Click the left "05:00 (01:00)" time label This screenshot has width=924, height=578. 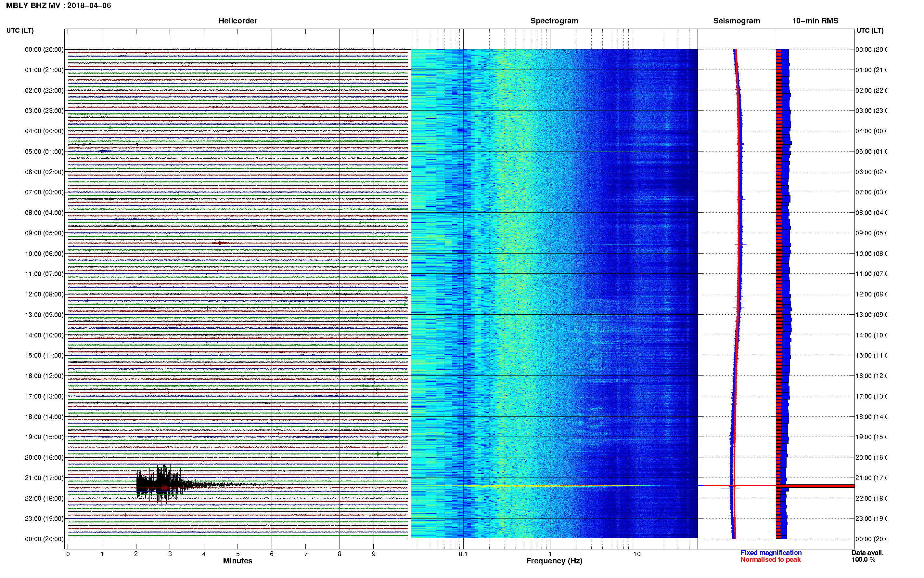pos(44,151)
